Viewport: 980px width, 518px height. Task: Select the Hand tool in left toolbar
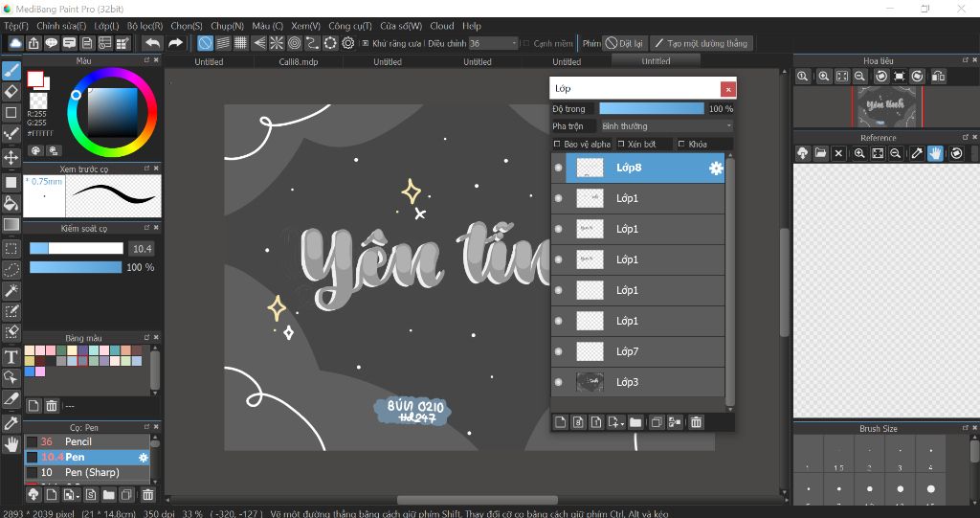[x=11, y=445]
